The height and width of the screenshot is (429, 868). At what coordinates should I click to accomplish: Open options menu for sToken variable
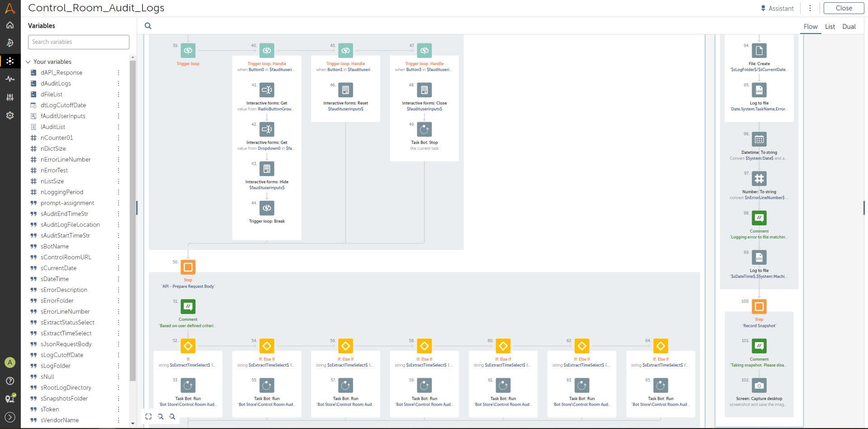point(119,409)
